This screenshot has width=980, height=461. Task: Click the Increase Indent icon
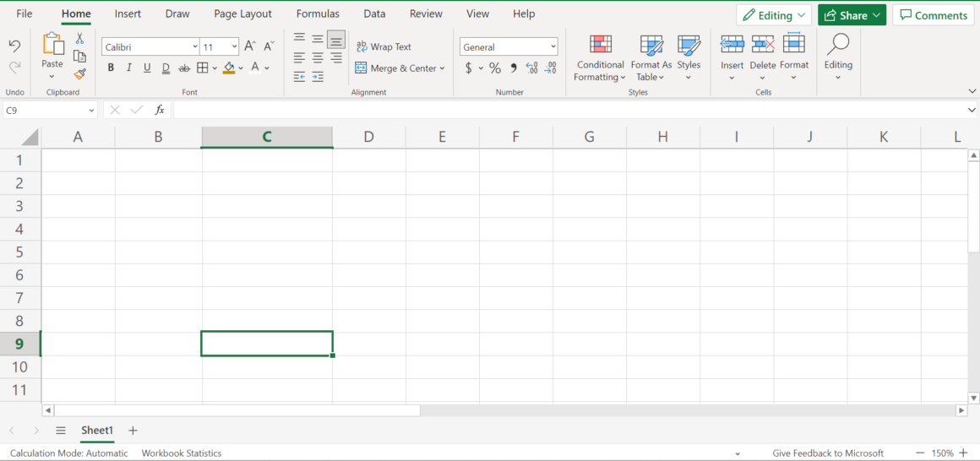pyautogui.click(x=318, y=77)
